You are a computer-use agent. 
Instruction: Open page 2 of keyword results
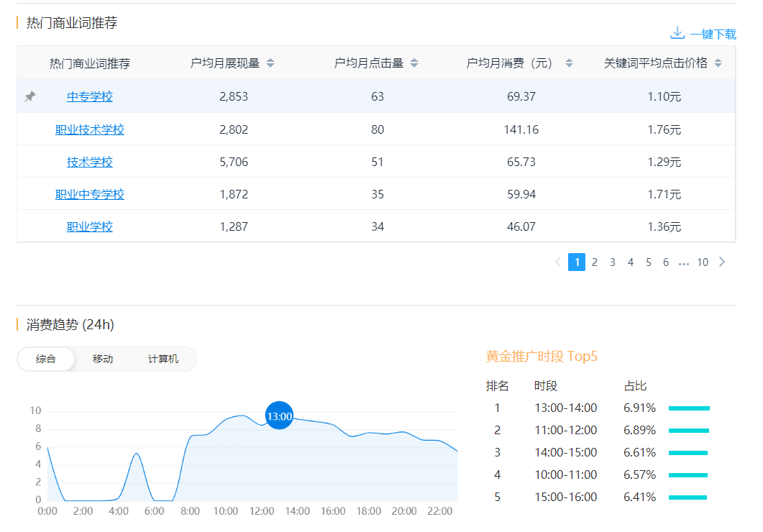pos(595,262)
